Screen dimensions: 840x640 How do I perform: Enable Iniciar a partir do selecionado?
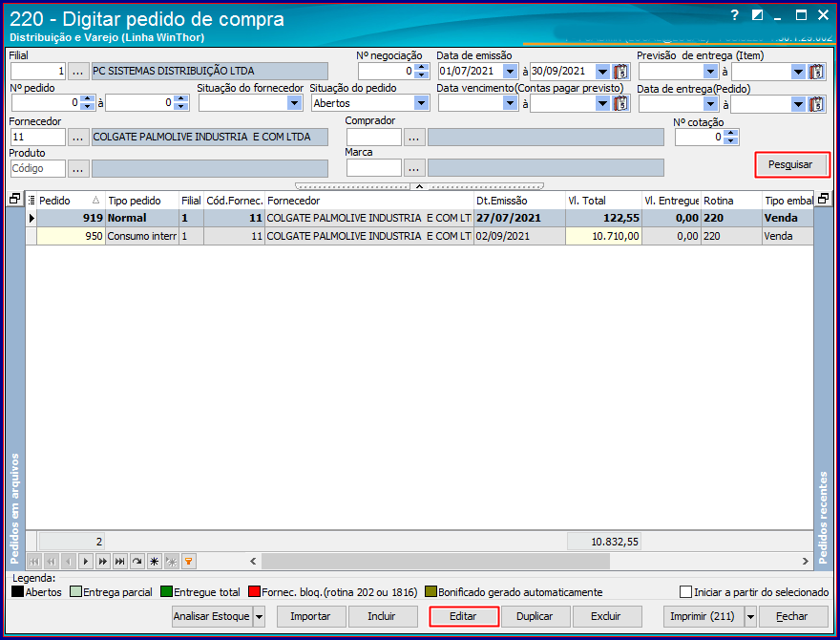click(685, 592)
